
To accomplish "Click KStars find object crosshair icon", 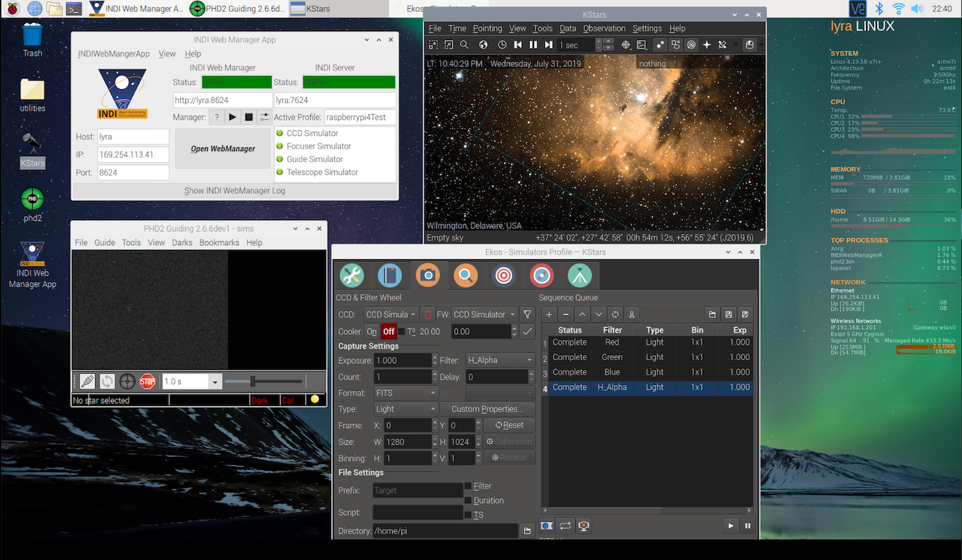I will (626, 45).
